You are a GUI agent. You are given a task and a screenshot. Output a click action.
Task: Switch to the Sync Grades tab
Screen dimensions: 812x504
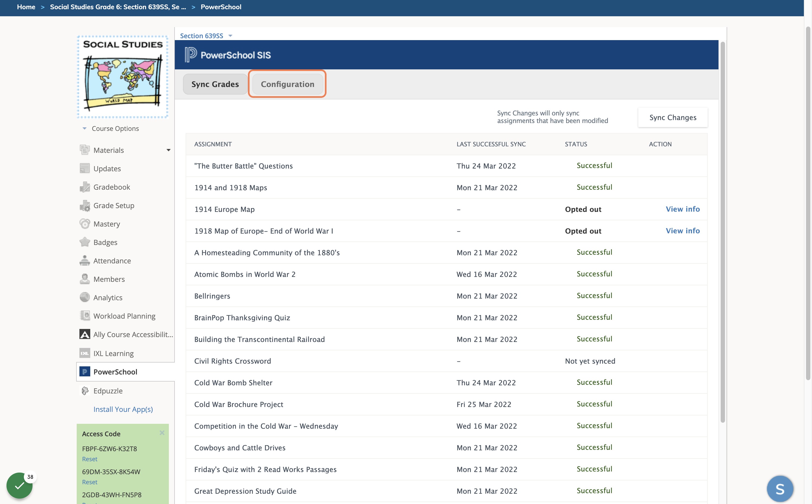[215, 84]
